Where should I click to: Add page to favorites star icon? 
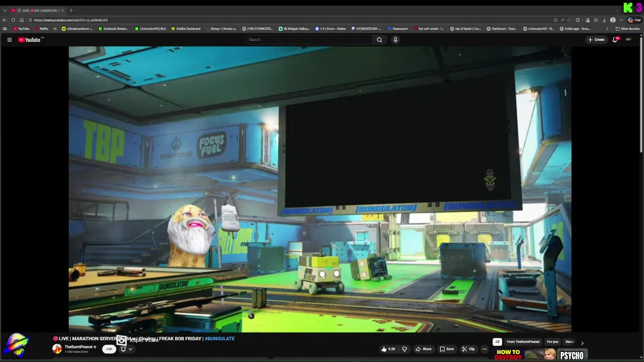click(569, 20)
